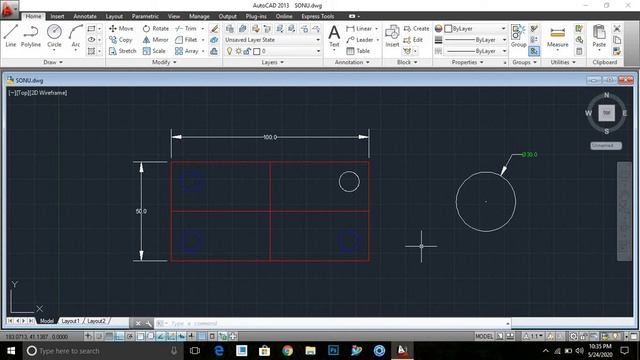Viewport: 640px width, 360px height.
Task: Click the Unnamed UCS button under ViewCube
Action: (x=606, y=145)
